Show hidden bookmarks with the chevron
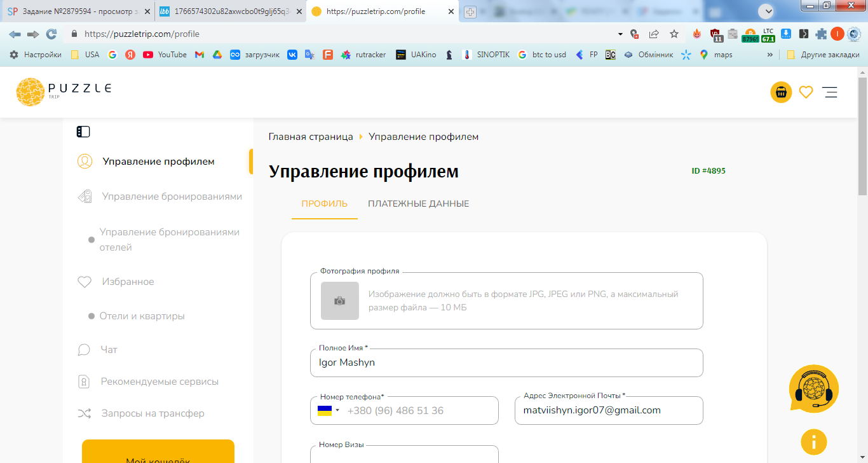868x463 pixels. tap(770, 55)
